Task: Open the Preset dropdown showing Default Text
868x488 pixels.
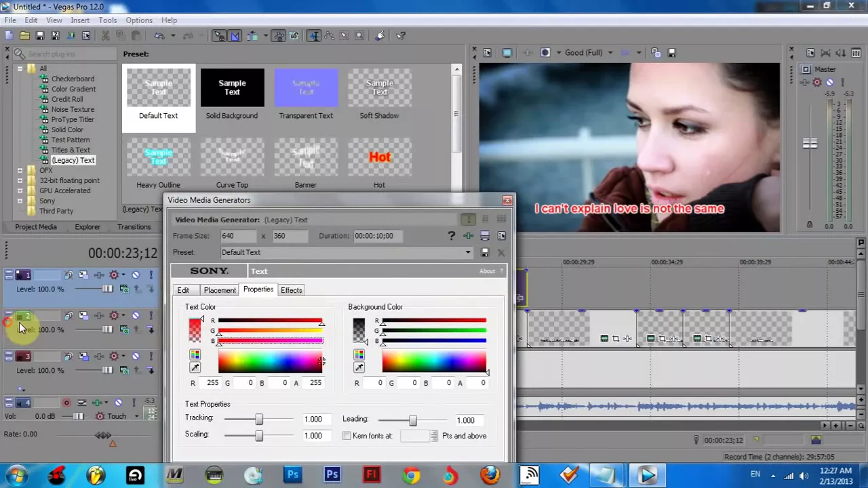Action: pyautogui.click(x=347, y=252)
